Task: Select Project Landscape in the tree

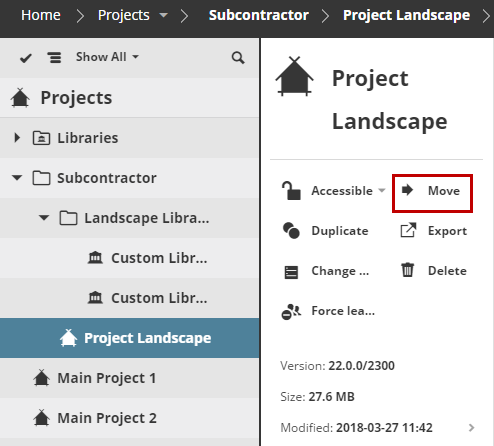Action: click(x=130, y=338)
